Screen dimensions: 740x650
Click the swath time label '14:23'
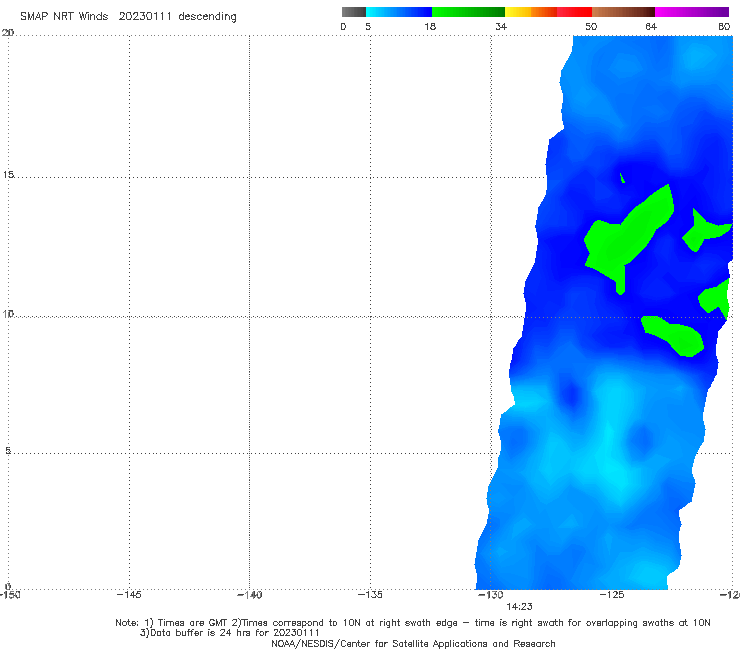(x=520, y=607)
